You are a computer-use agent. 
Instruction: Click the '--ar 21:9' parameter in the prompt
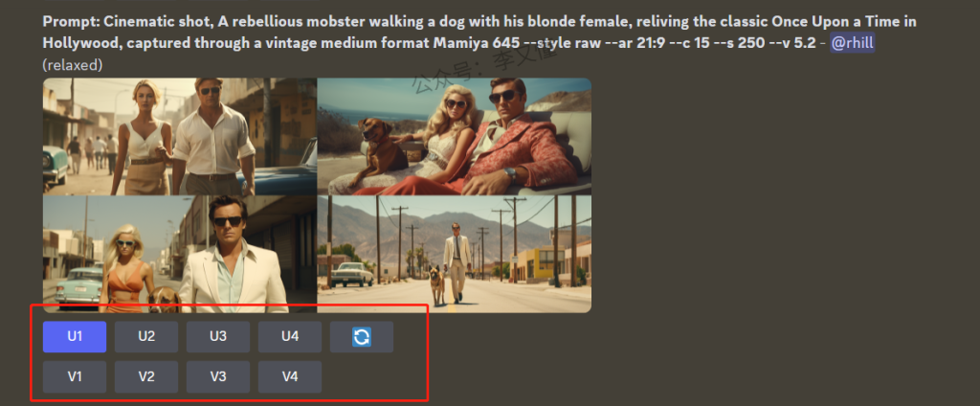click(x=633, y=44)
